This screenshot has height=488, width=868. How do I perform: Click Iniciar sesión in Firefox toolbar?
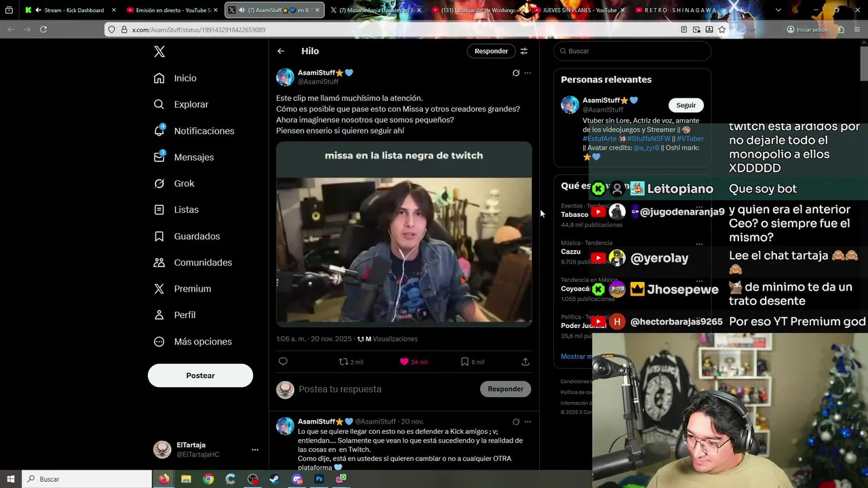click(807, 29)
